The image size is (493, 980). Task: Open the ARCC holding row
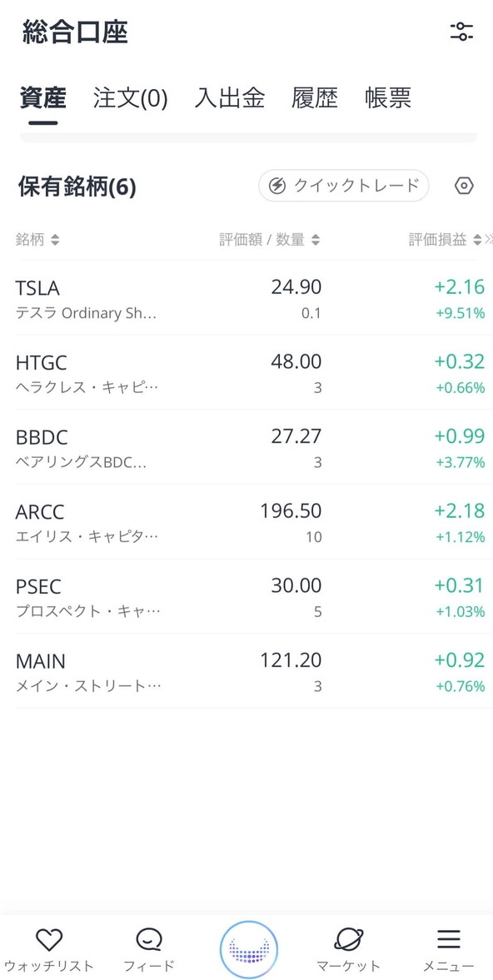[x=246, y=522]
